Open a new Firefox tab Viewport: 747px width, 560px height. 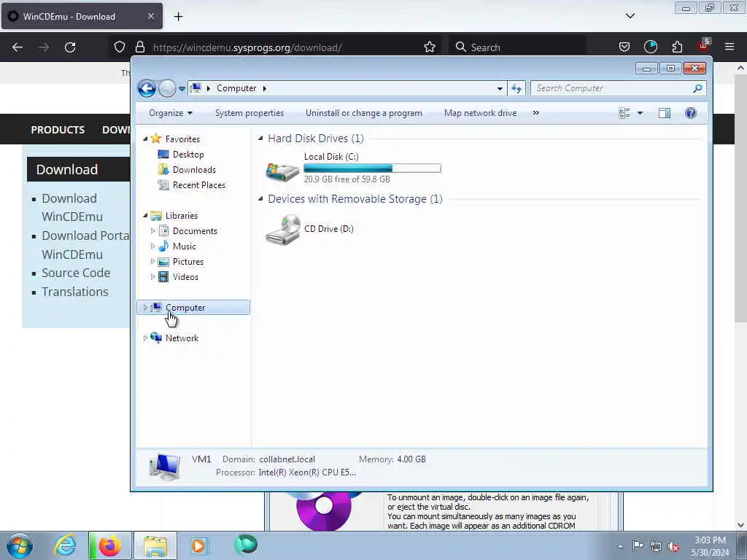178,17
